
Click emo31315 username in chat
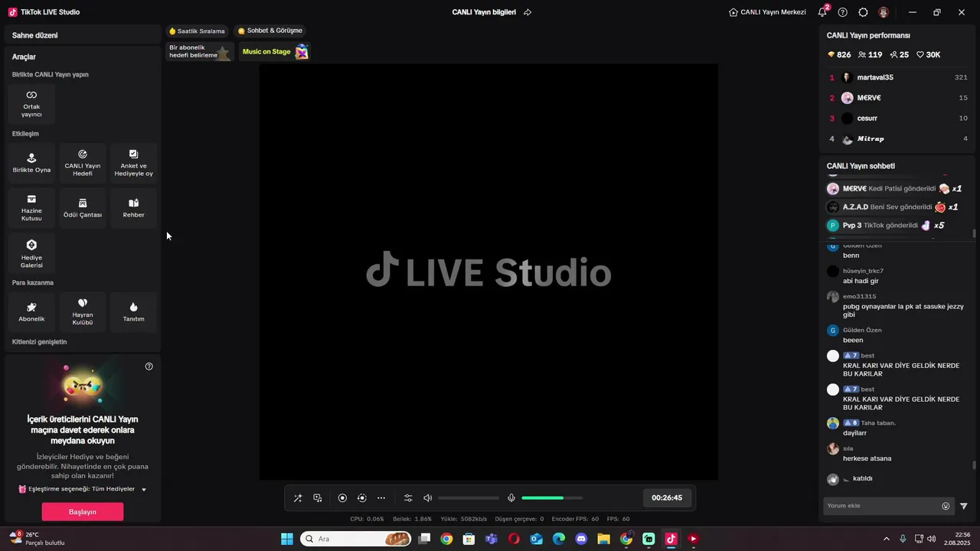coord(859,296)
